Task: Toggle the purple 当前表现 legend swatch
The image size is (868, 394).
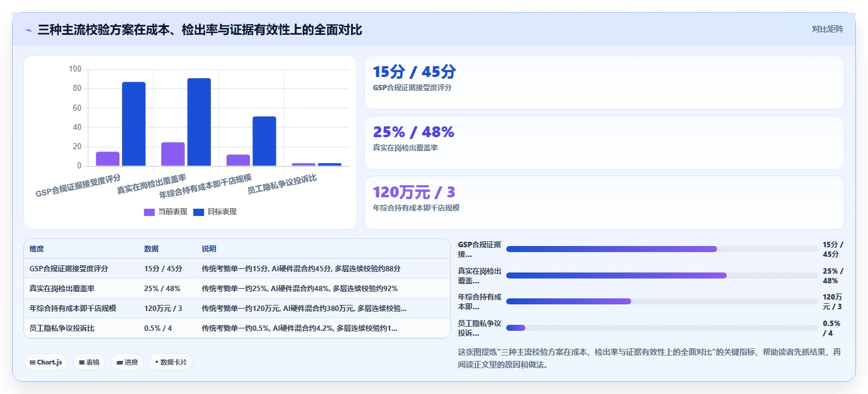Action: 149,212
